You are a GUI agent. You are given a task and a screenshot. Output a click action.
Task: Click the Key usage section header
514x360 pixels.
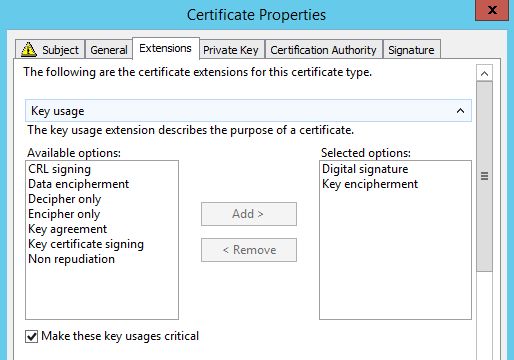pos(248,111)
